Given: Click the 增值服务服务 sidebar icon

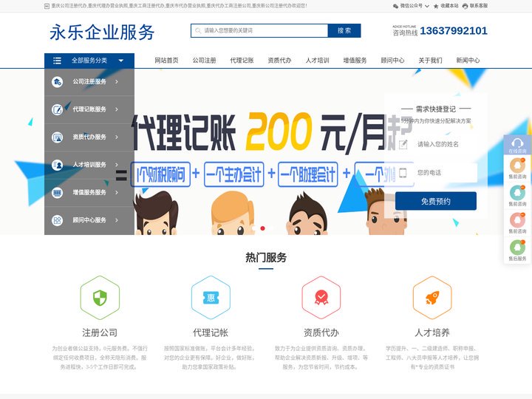Looking at the screenshot, I should point(57,193).
